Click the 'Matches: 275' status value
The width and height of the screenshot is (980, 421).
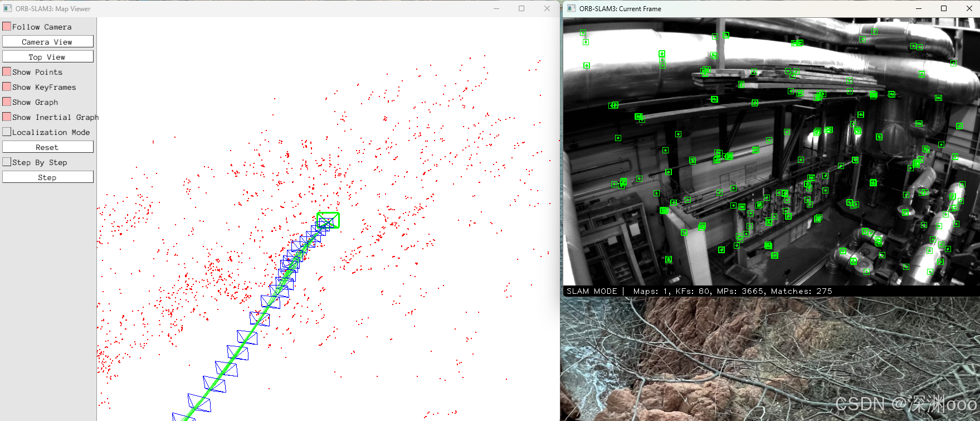[x=801, y=291]
